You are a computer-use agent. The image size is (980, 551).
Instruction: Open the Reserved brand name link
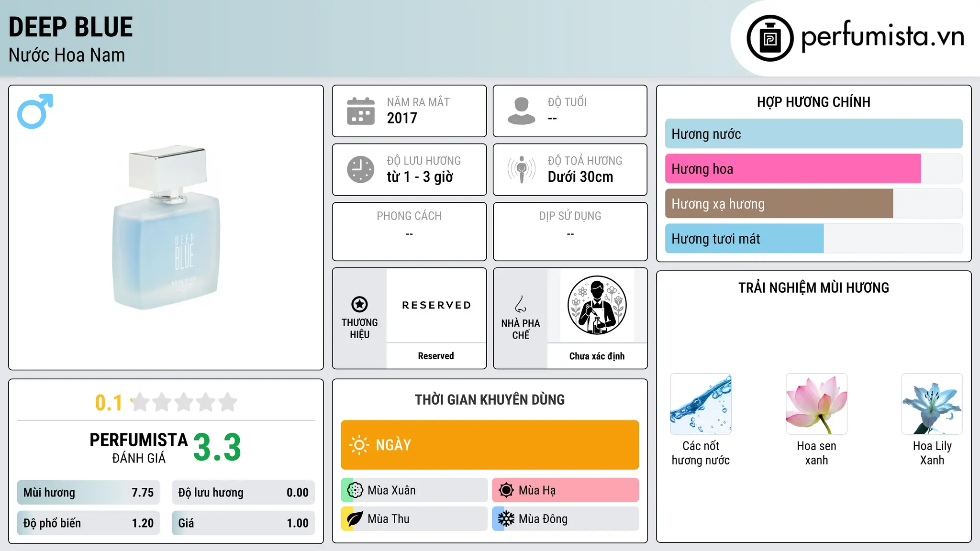pyautogui.click(x=436, y=356)
